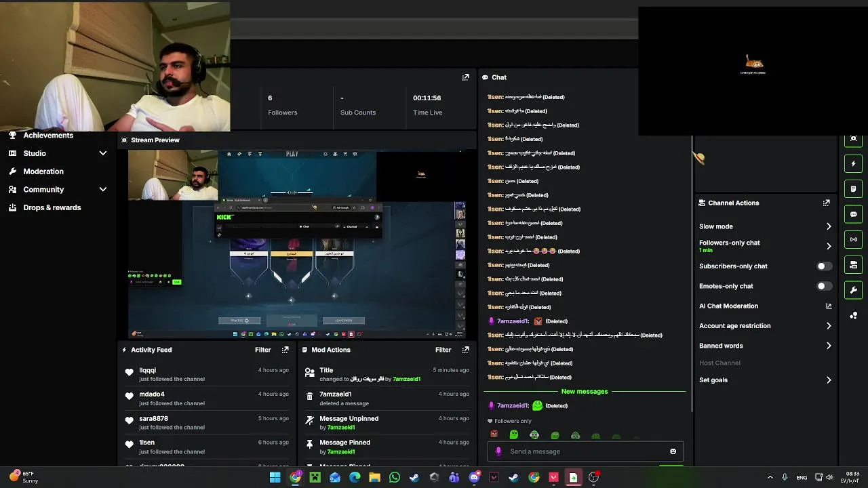868x488 pixels.
Task: Click the wrench sidebar icon
Action: 853,290
